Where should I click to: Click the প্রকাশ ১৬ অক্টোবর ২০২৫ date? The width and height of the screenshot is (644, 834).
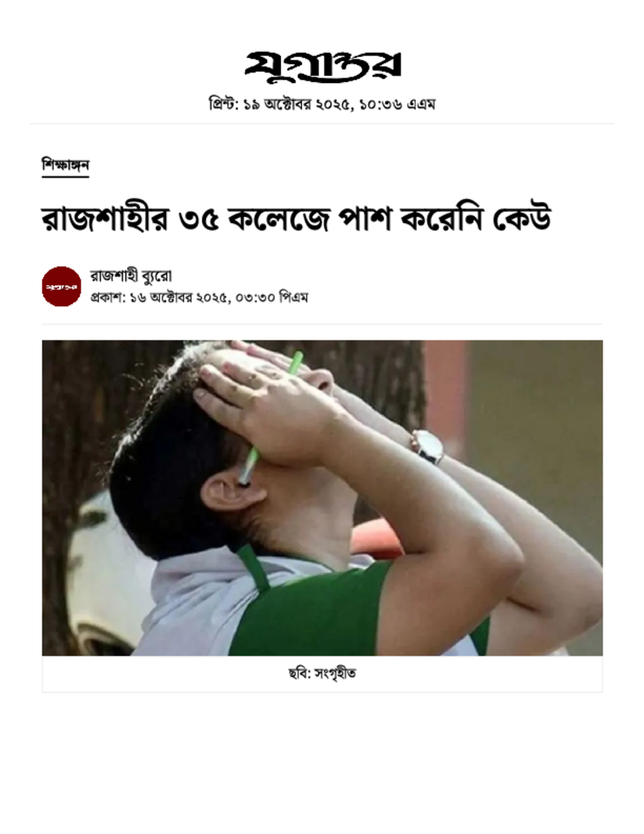coord(159,297)
